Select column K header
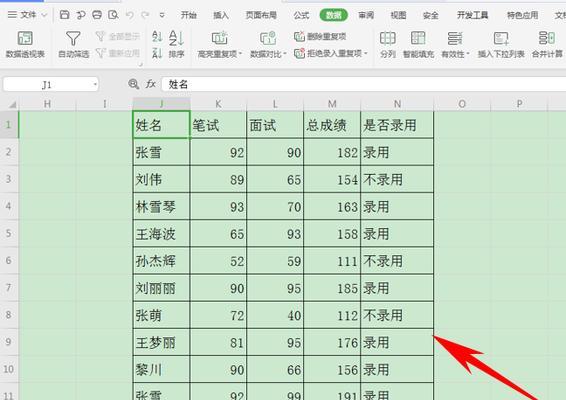 (218, 104)
